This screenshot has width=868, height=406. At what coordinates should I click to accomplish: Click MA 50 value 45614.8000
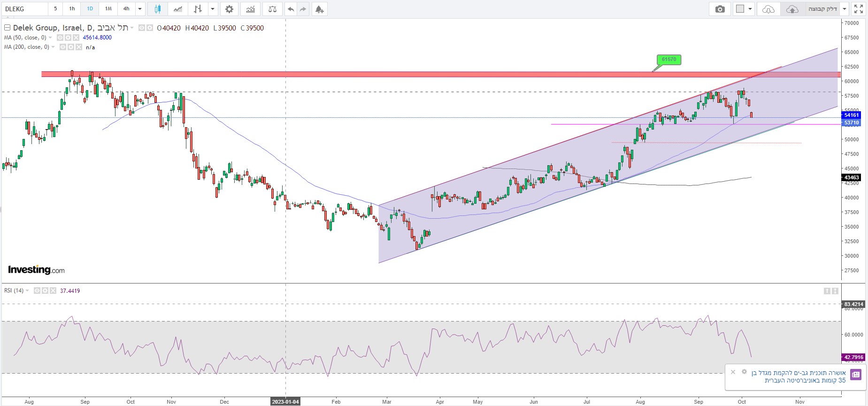97,38
